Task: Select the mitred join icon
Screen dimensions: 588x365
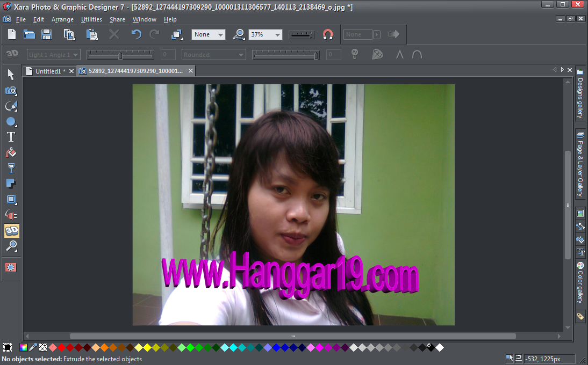Action: coord(400,55)
